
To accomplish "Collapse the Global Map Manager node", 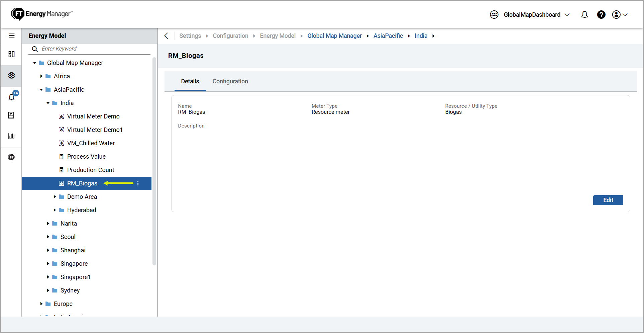I will [34, 63].
